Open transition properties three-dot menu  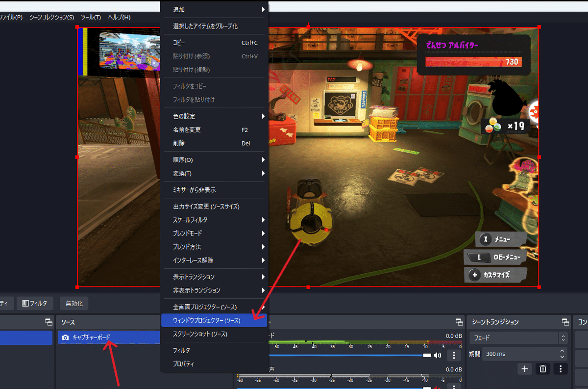coord(561,369)
